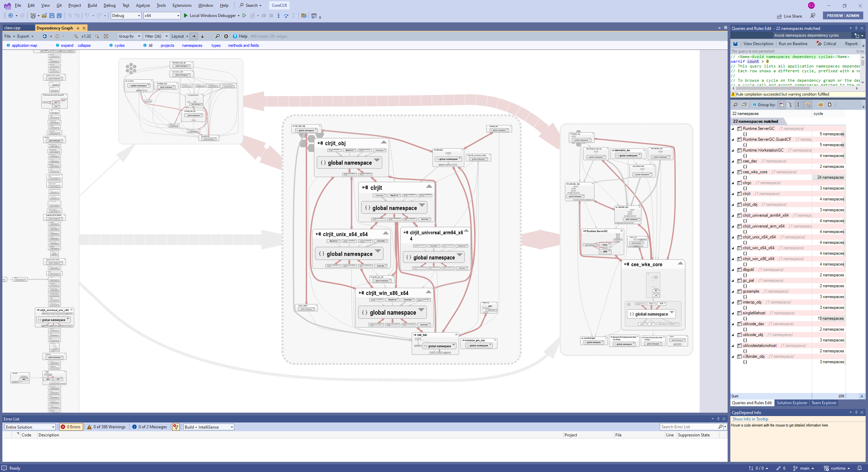The height and width of the screenshot is (472, 868).
Task: Click Run on Baseline button
Action: [x=793, y=44]
